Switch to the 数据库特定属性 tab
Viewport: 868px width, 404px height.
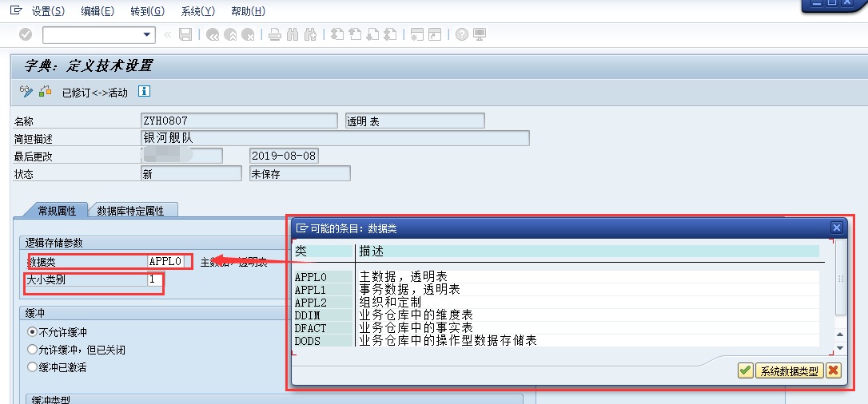[130, 211]
